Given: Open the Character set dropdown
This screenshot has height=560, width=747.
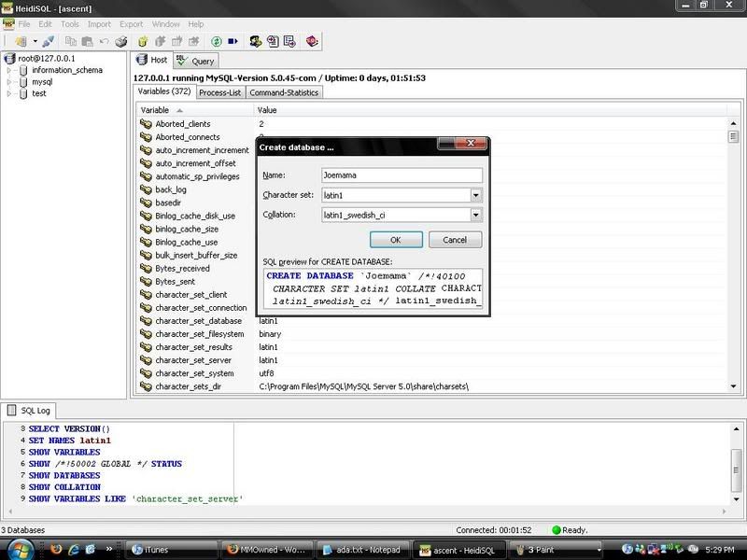Looking at the screenshot, I should coord(475,195).
